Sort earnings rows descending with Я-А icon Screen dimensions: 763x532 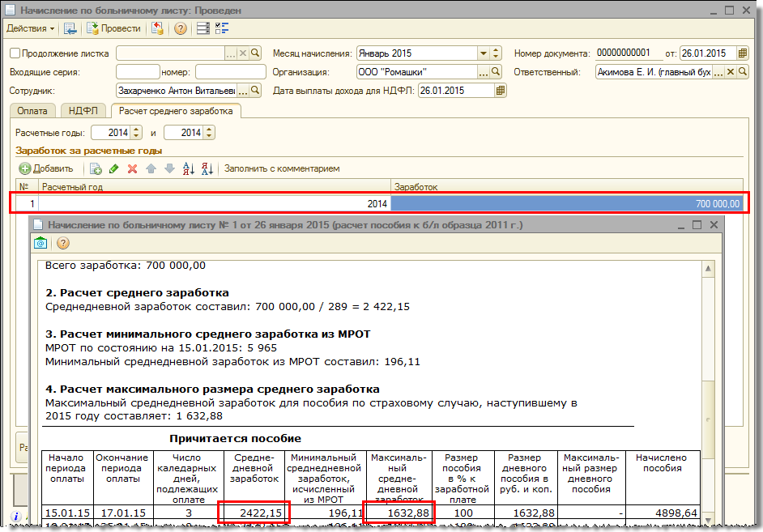point(207,168)
